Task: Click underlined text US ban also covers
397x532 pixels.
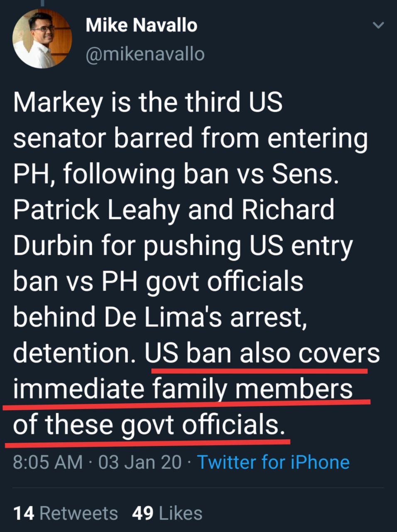Action: (262, 353)
